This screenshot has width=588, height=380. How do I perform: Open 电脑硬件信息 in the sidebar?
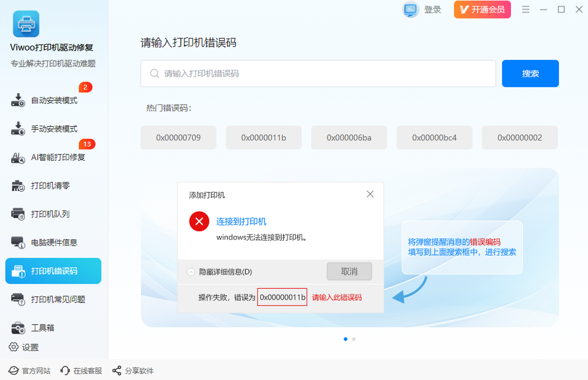click(x=53, y=243)
